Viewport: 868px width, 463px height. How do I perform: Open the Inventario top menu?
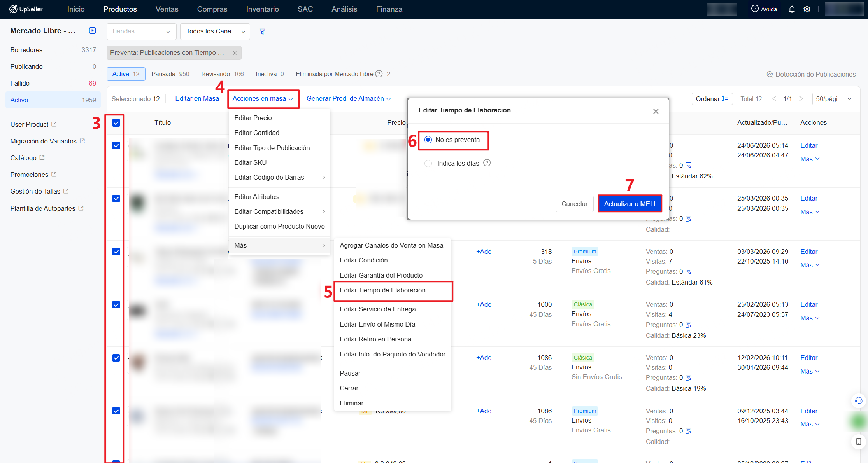(x=262, y=9)
